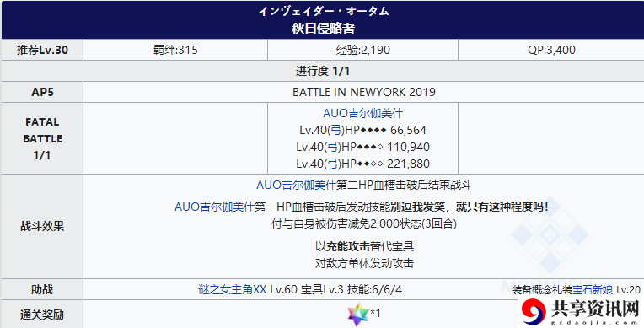Click the 共享资讯网 site name text
This screenshot has height=328, width=644.
point(595,309)
